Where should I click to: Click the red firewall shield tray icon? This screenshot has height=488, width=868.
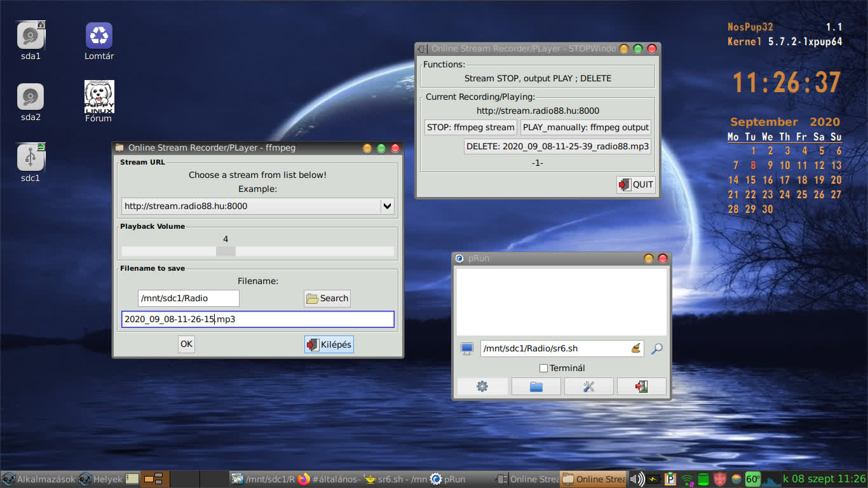tap(720, 479)
